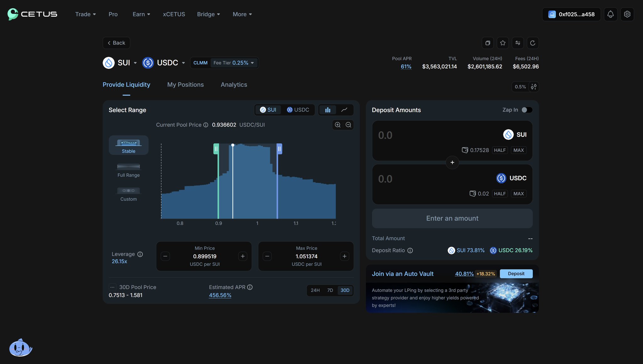The image size is (643, 364).
Task: Switch to the My Positions tab
Action: [x=185, y=85]
